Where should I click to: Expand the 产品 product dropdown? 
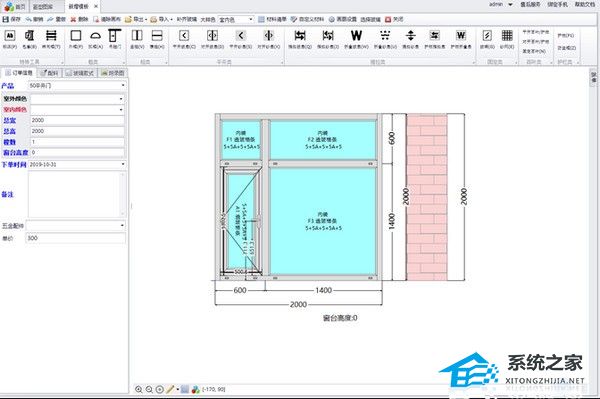coord(123,85)
